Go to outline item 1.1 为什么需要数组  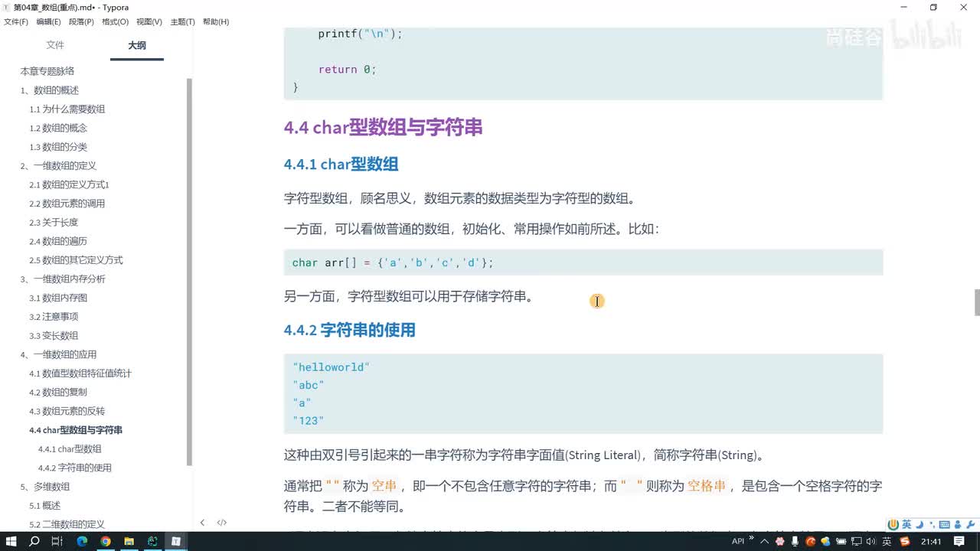point(67,109)
